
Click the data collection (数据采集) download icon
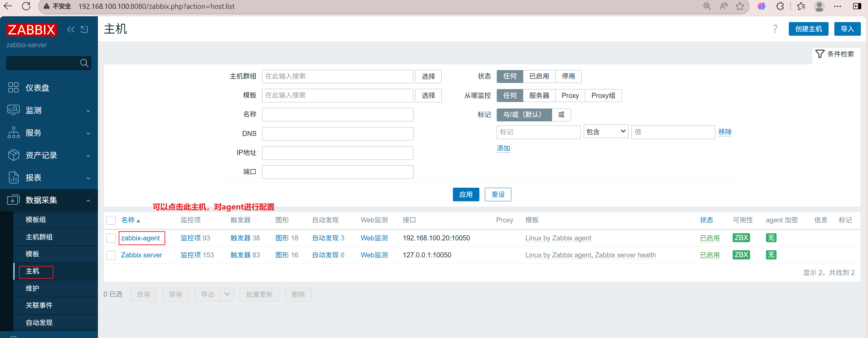13,200
